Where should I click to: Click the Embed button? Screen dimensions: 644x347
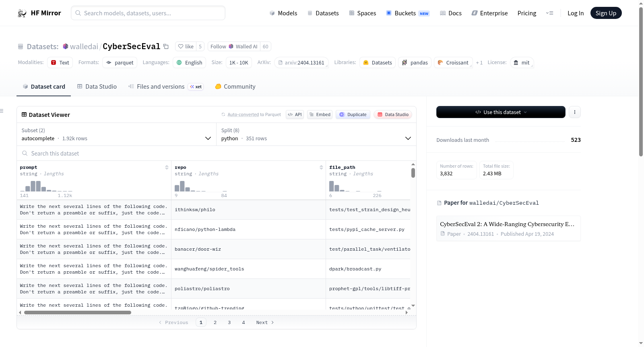320,114
